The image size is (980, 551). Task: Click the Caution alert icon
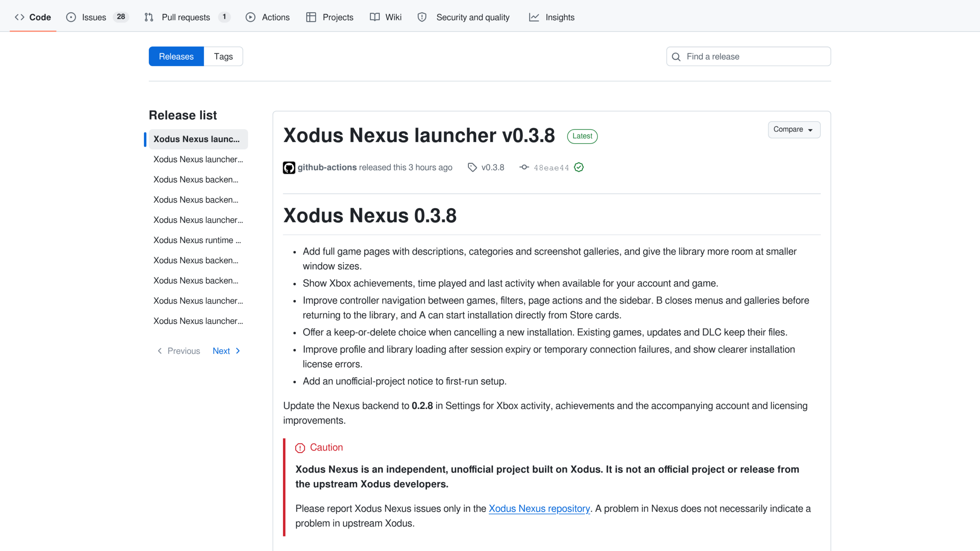[300, 448]
